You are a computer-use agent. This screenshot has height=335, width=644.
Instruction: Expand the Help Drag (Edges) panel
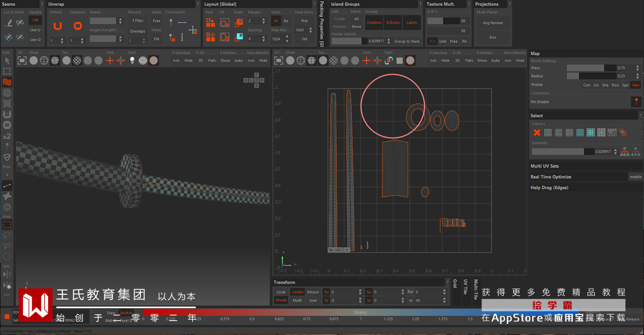coord(586,188)
